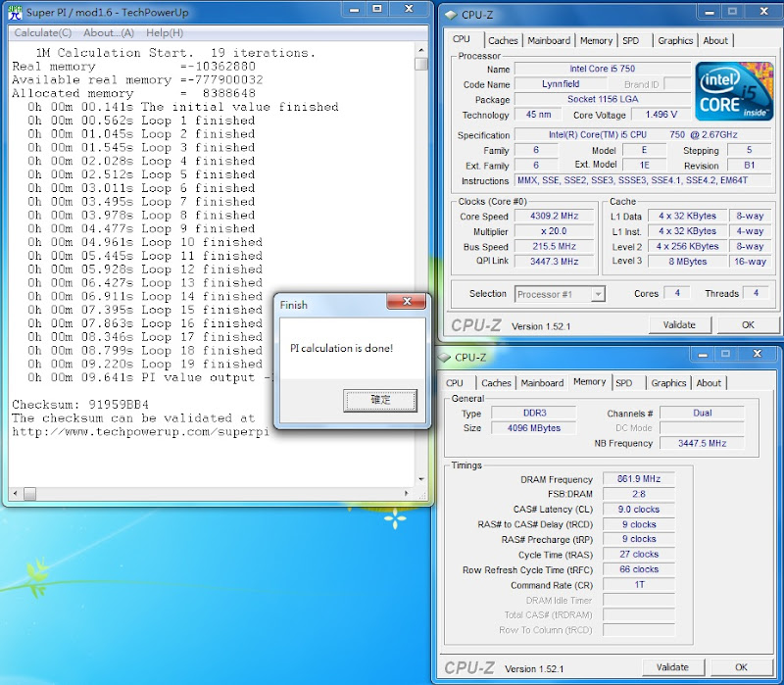Open the Processor #1 selection dropdown
The image size is (784, 685).
[x=560, y=295]
